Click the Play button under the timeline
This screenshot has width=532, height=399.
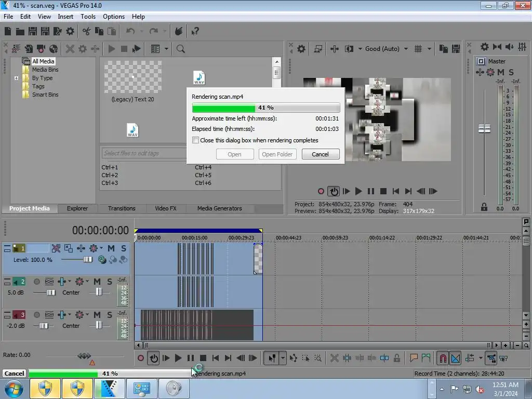pyautogui.click(x=178, y=358)
